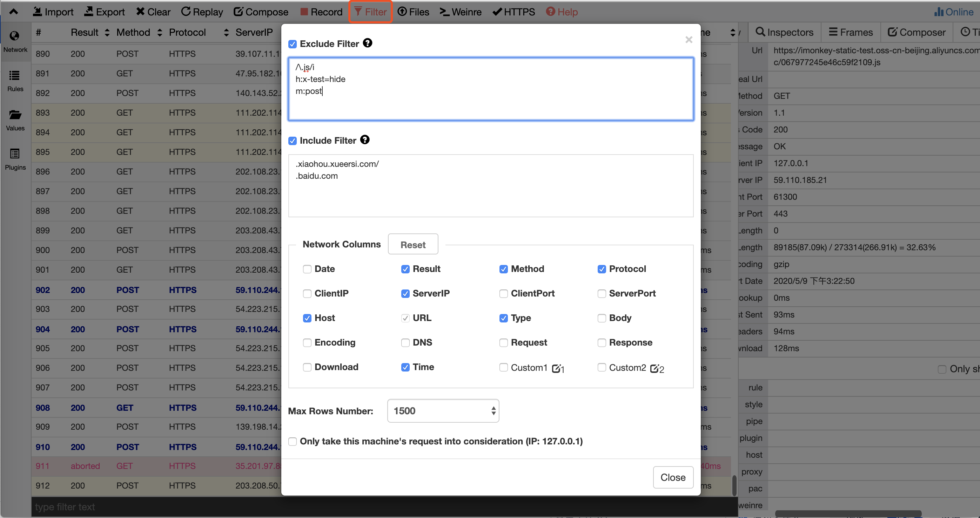Check the only-this-machine's-request option
Viewport: 980px width, 518px height.
[292, 441]
